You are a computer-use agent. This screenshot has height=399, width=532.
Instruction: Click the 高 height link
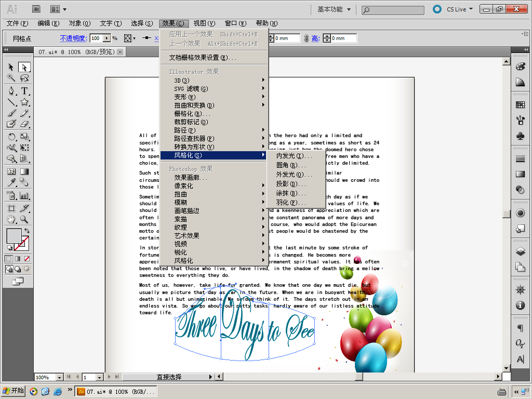click(315, 38)
